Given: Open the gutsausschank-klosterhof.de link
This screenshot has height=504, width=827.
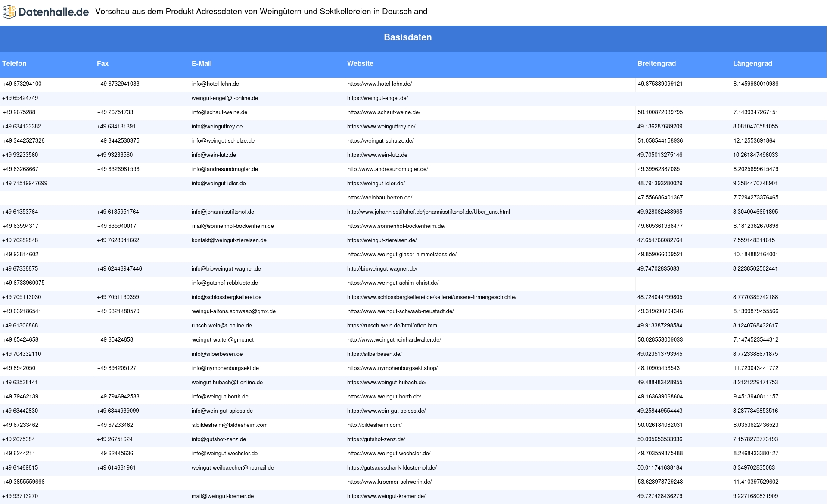Looking at the screenshot, I should click(x=392, y=468).
